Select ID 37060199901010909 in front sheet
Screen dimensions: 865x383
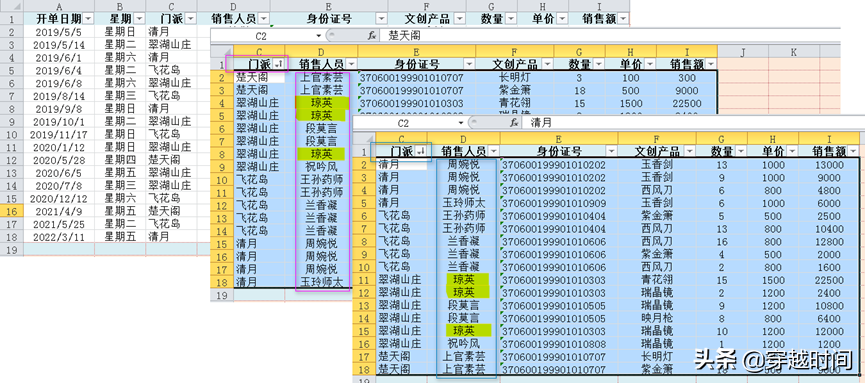click(x=559, y=203)
